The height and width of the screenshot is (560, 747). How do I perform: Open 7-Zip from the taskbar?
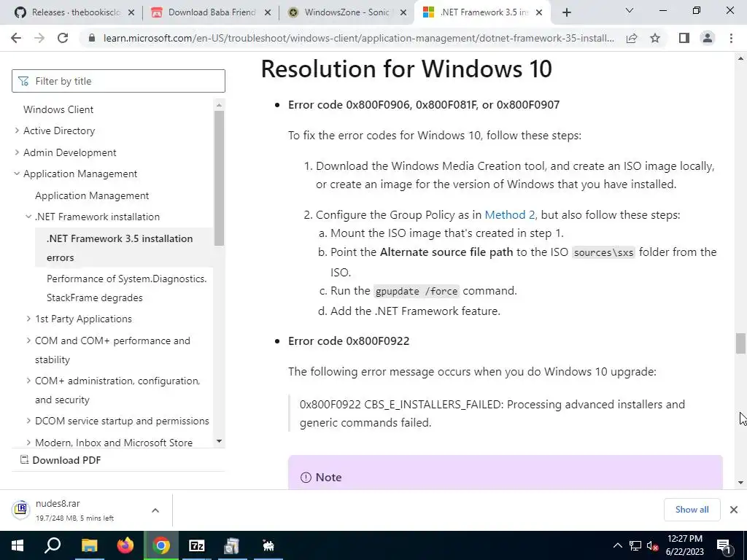(x=197, y=545)
